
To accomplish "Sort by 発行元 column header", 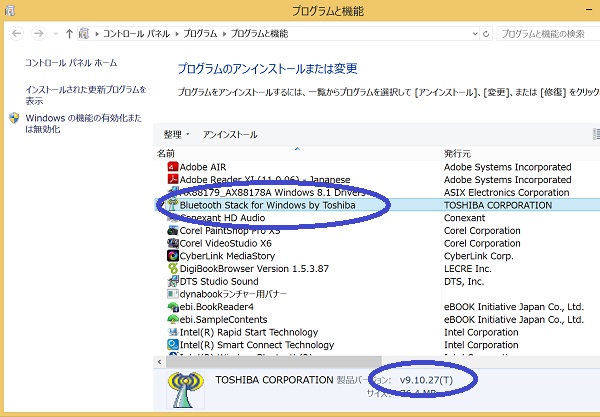I will (x=457, y=153).
